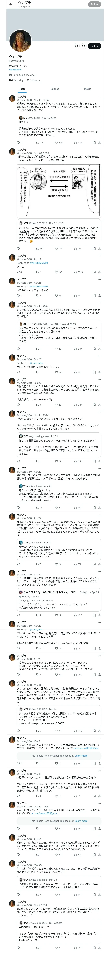Click the circular icon left of profile search

tap(77, 46)
